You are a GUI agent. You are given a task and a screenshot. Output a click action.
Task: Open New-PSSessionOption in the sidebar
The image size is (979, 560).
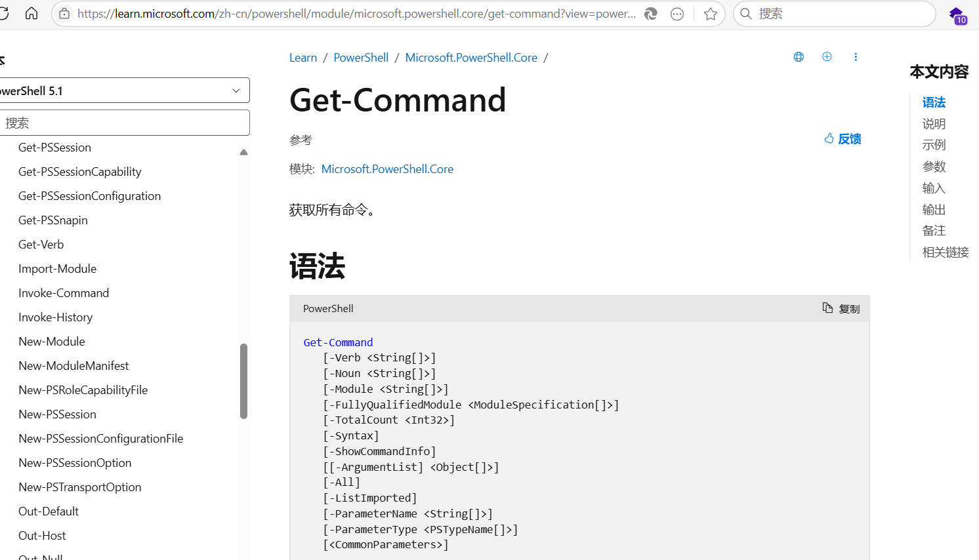(75, 463)
